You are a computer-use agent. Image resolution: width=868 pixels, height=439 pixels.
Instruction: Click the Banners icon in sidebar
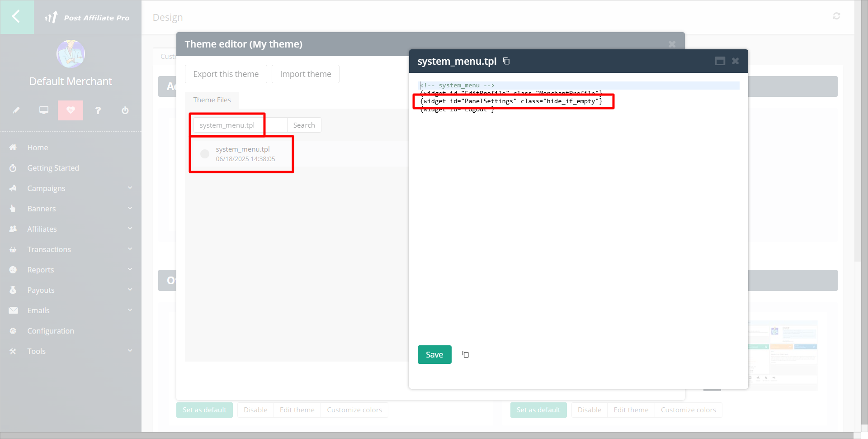pos(13,209)
